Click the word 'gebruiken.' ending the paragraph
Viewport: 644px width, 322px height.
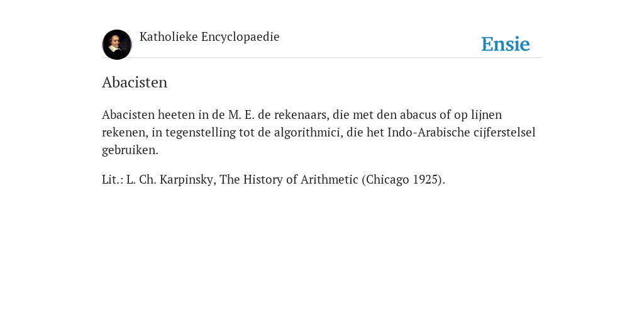tap(130, 150)
